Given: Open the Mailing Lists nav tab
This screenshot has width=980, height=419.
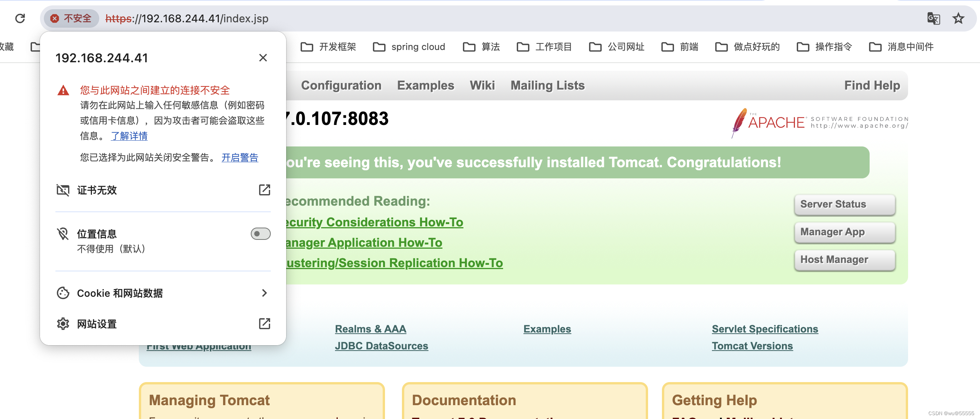Looking at the screenshot, I should (x=548, y=85).
